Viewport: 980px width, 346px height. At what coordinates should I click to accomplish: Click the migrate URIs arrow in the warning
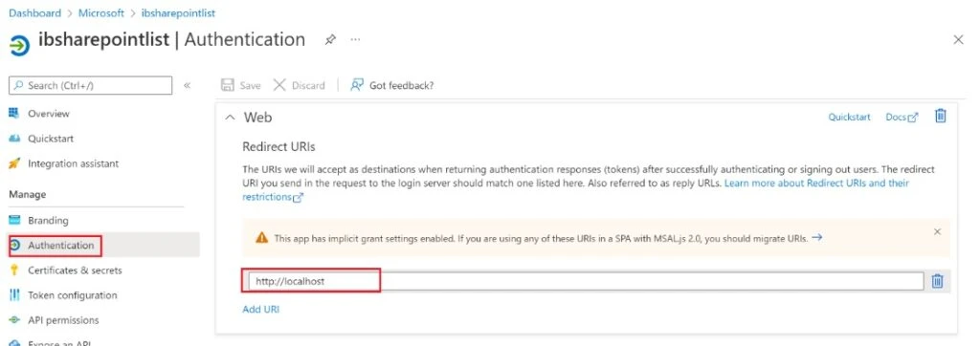[x=816, y=237]
